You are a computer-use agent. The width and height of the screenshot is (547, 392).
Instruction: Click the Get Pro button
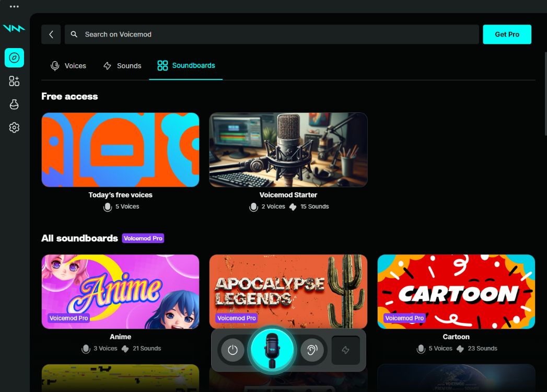tap(507, 34)
